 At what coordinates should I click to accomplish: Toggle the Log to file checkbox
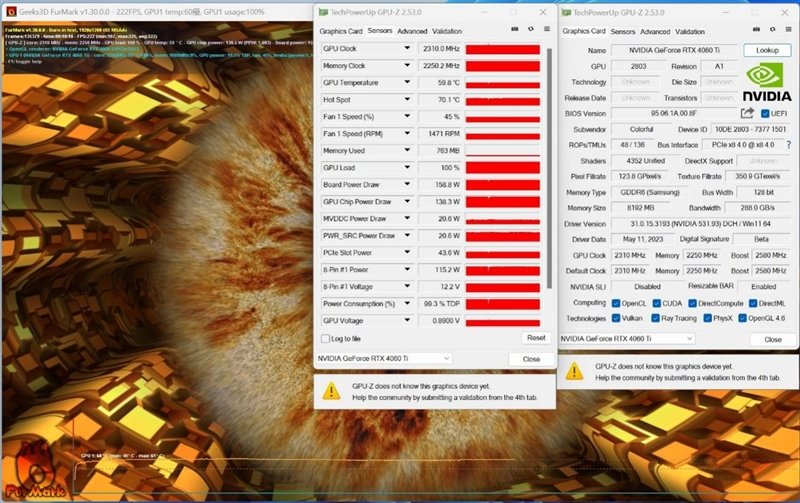coord(325,338)
